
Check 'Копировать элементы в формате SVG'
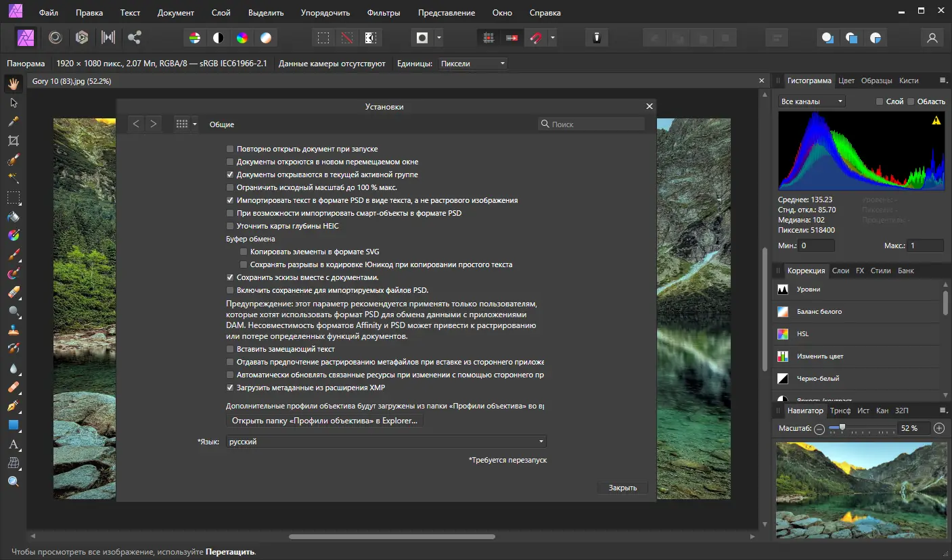[244, 252]
